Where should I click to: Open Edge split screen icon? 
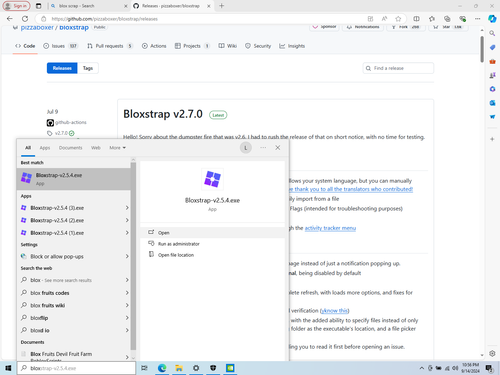point(416,19)
